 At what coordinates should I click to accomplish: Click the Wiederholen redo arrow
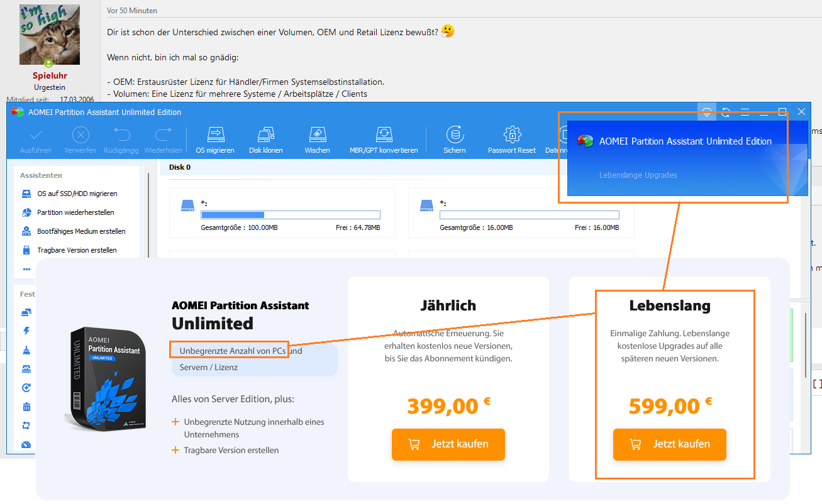(x=163, y=134)
